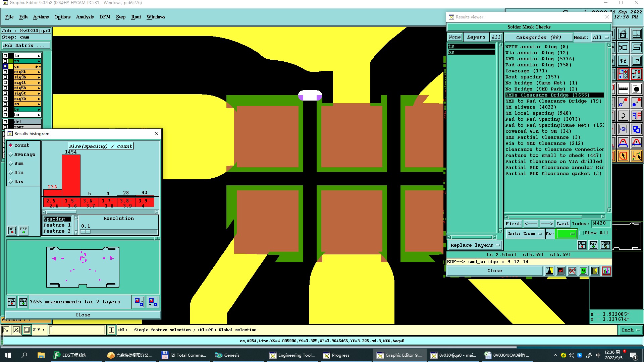Image resolution: width=644 pixels, height=362 pixels.
Task: Click the Last result button
Action: [562, 224]
